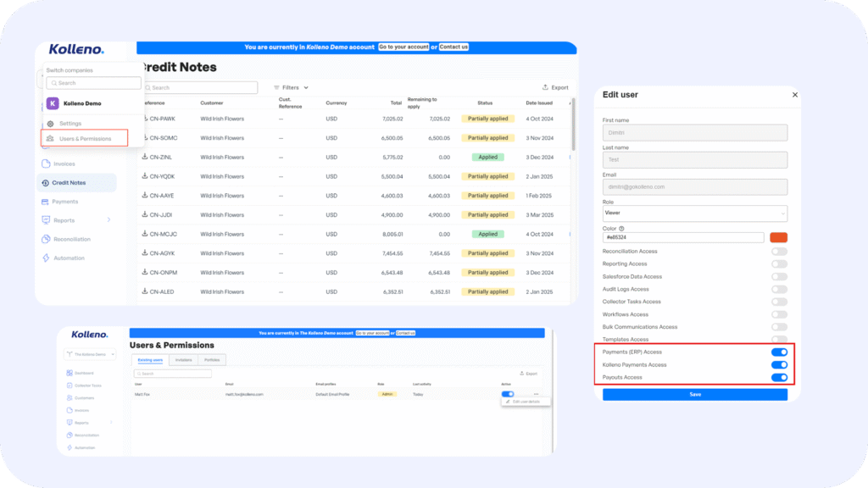
Task: Click the Credit Notes sidebar icon
Action: (45, 183)
